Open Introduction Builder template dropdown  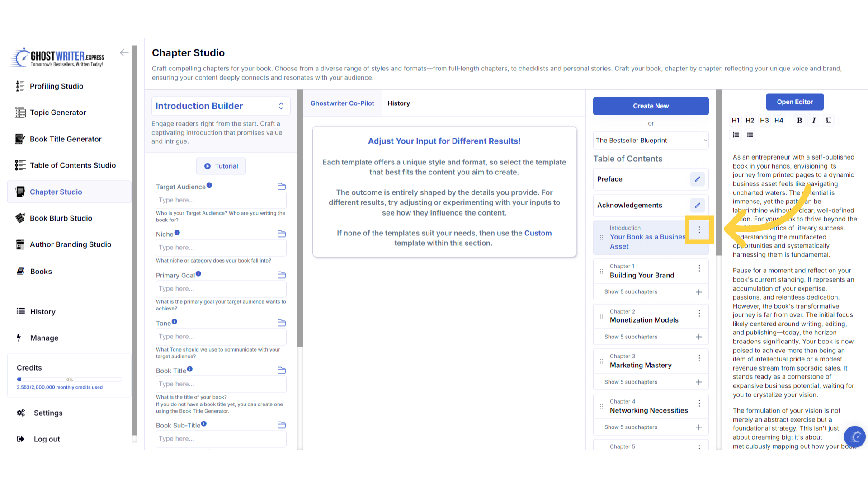221,106
